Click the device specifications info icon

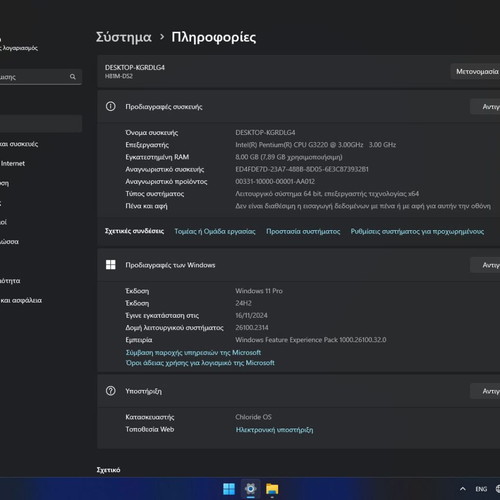pos(110,107)
